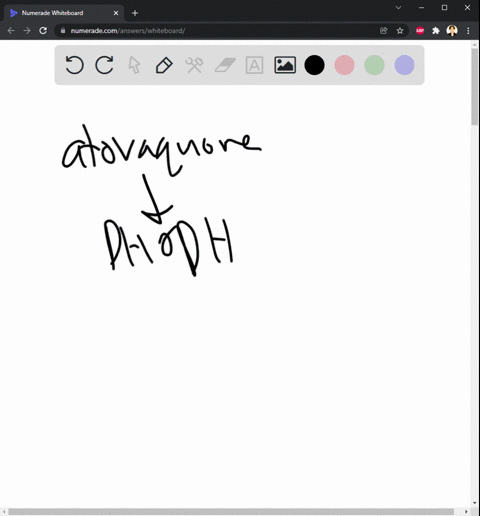This screenshot has height=516, width=480.
Task: Select the eraser tool
Action: [x=225, y=65]
